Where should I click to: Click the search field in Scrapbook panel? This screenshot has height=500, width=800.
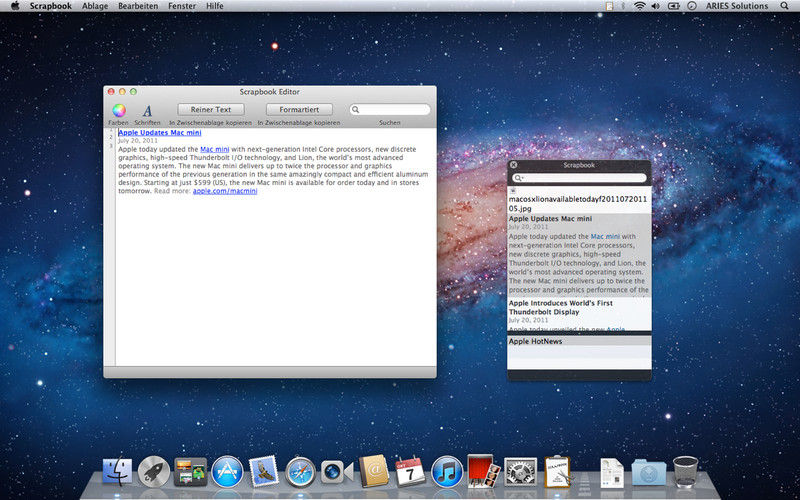pyautogui.click(x=580, y=178)
